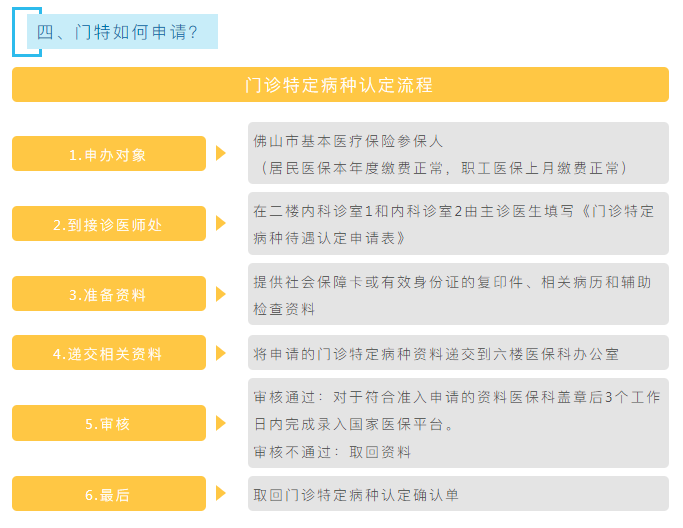Click the 四、门特如何申请? section heading
683x528 pixels.
click(117, 32)
